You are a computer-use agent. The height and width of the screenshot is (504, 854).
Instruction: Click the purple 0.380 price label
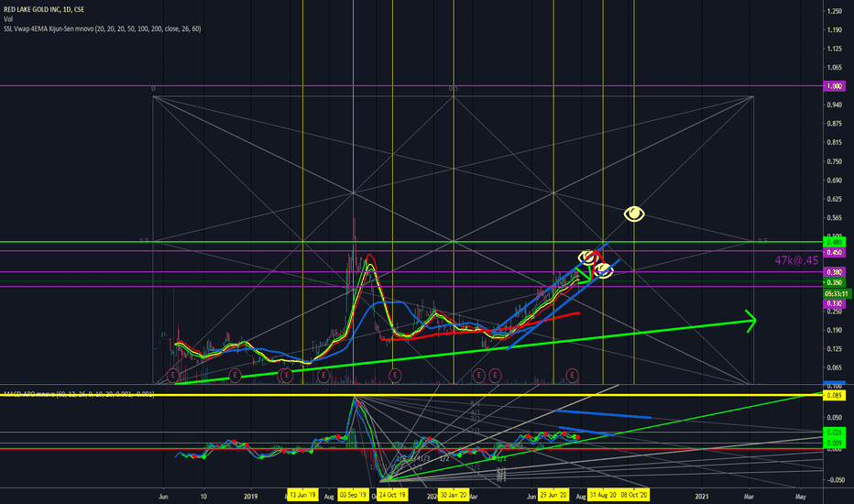pos(834,272)
